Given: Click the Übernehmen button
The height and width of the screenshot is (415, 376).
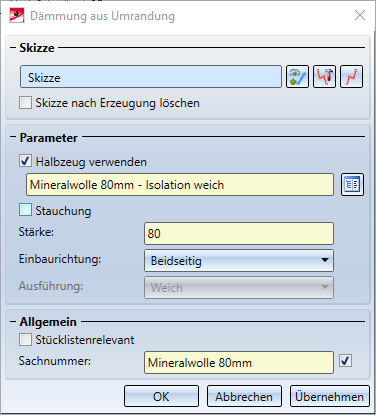Looking at the screenshot, I should pyautogui.click(x=330, y=396).
